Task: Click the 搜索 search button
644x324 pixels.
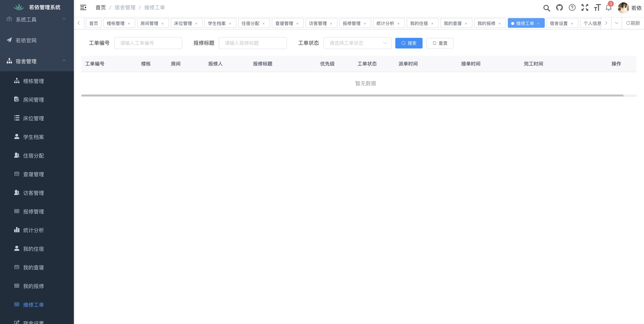Action: click(409, 43)
